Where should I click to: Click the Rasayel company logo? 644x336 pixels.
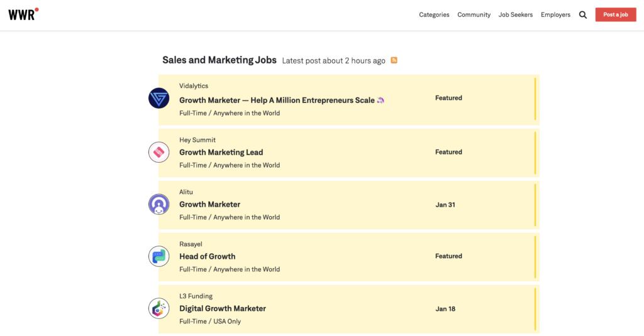pos(159,256)
